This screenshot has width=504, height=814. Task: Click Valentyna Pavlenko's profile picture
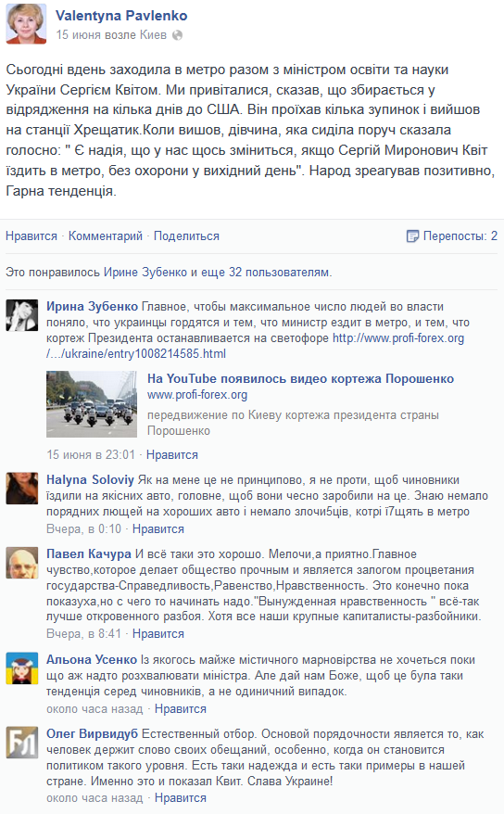[26, 23]
